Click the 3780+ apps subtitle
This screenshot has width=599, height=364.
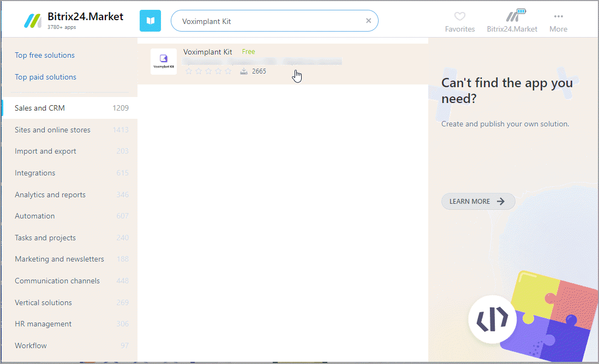tap(62, 27)
